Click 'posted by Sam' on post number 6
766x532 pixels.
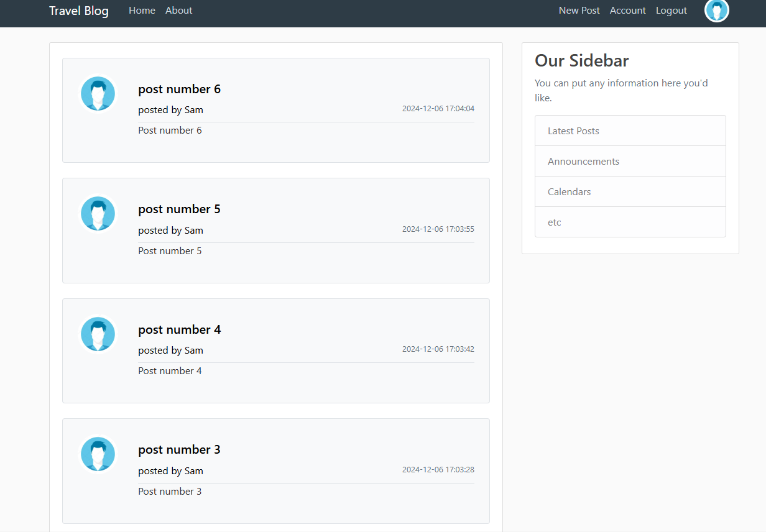(170, 110)
